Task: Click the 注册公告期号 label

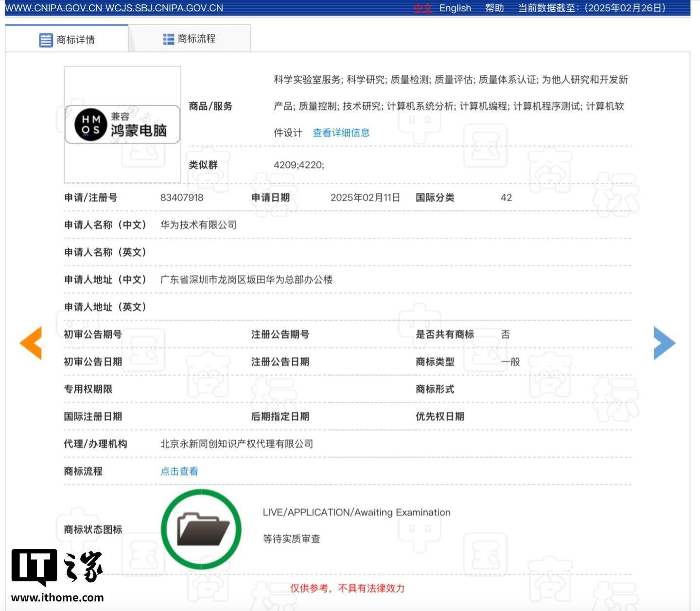Action: coord(280,334)
